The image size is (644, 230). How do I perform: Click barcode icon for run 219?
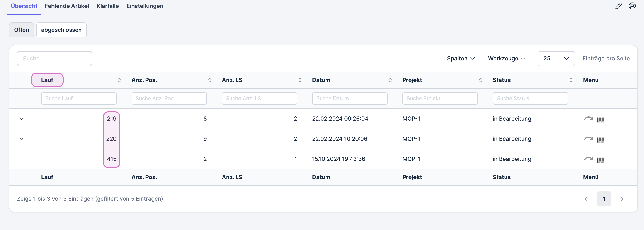tap(600, 120)
